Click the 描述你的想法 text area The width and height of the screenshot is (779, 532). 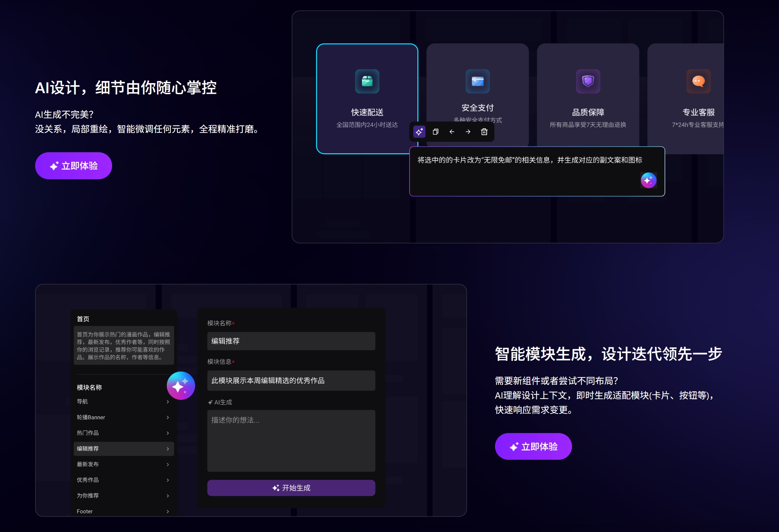click(x=291, y=441)
